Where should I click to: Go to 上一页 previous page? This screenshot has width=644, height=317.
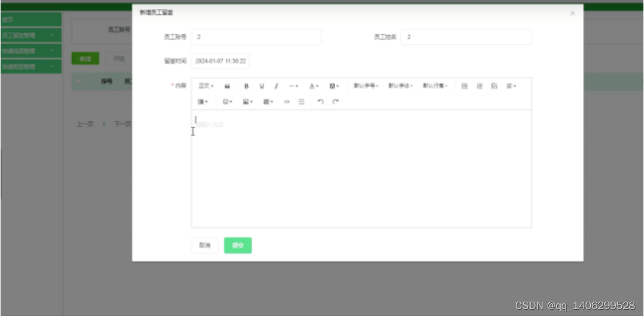(x=85, y=124)
